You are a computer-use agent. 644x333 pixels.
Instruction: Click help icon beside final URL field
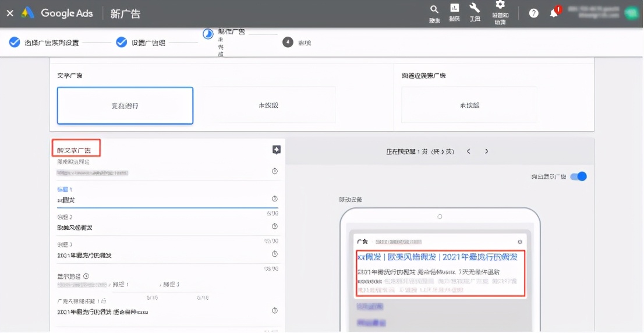click(x=275, y=171)
